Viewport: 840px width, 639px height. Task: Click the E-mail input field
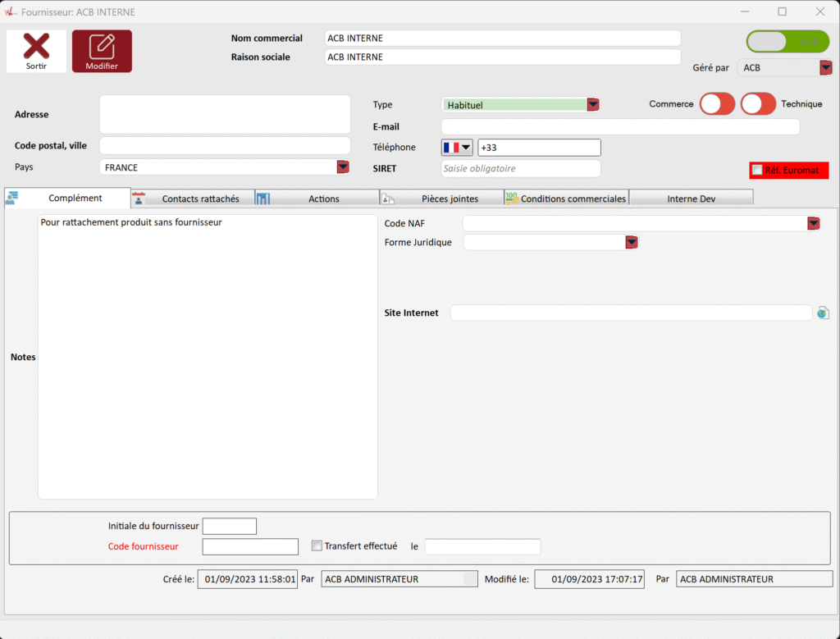[x=619, y=126]
